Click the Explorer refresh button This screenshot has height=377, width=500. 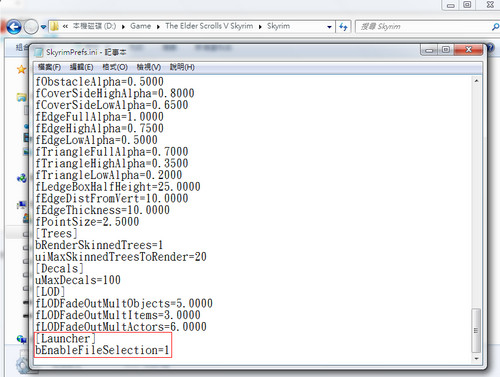pos(343,27)
